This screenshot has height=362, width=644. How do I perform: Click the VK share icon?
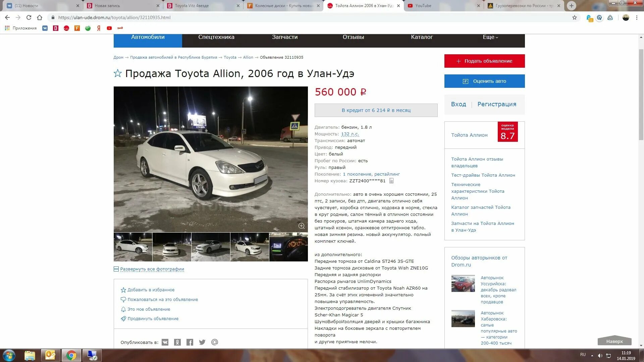click(x=165, y=342)
